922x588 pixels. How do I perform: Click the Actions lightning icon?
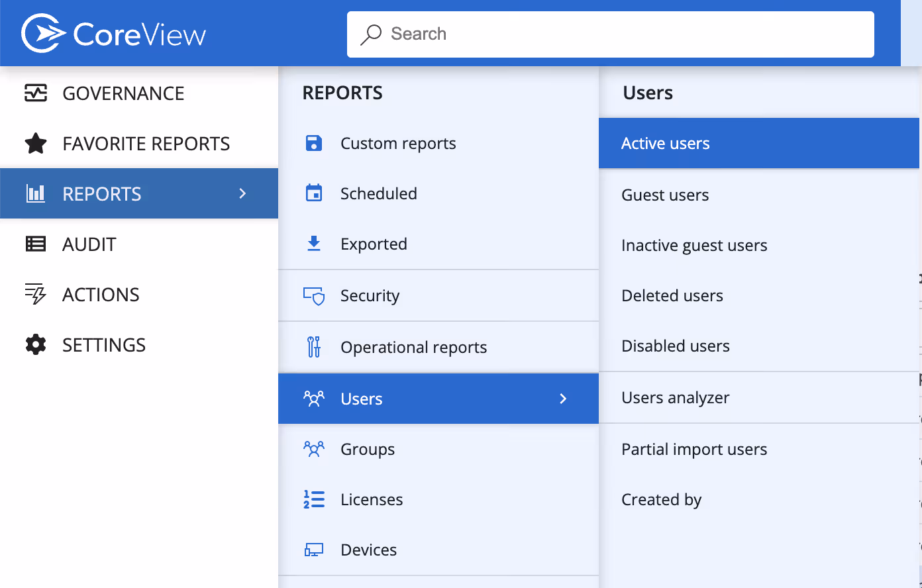point(36,295)
